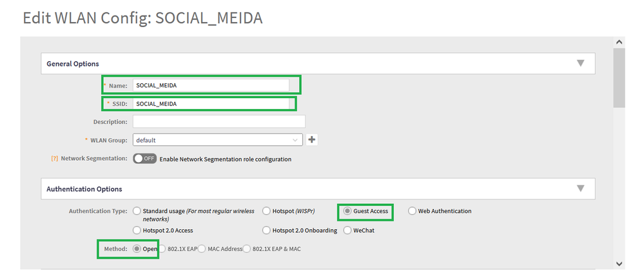Collapse the Authentication Options section
Image resolution: width=644 pixels, height=273 pixels.
pos(580,188)
